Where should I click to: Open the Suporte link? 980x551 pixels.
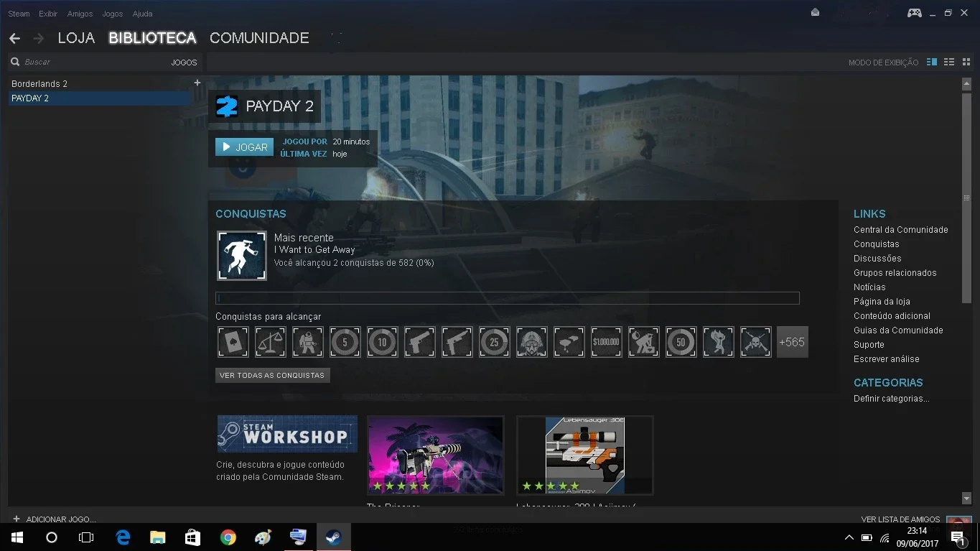(869, 345)
